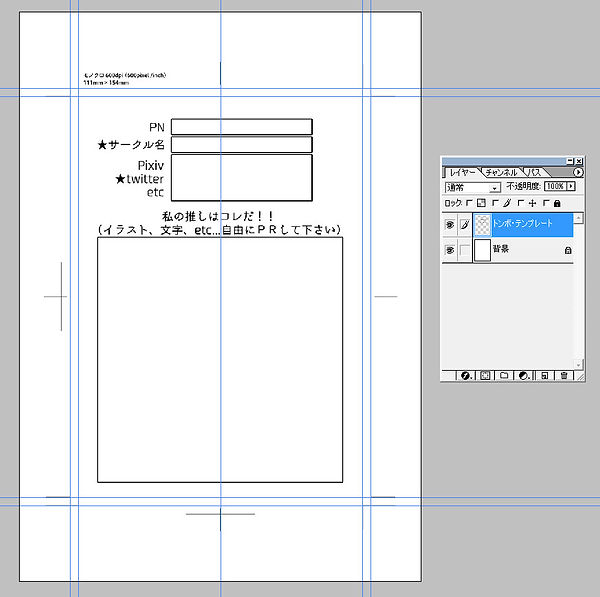The image size is (600, 597).
Task: Click the 背景 layer thumbnail
Action: 483,250
